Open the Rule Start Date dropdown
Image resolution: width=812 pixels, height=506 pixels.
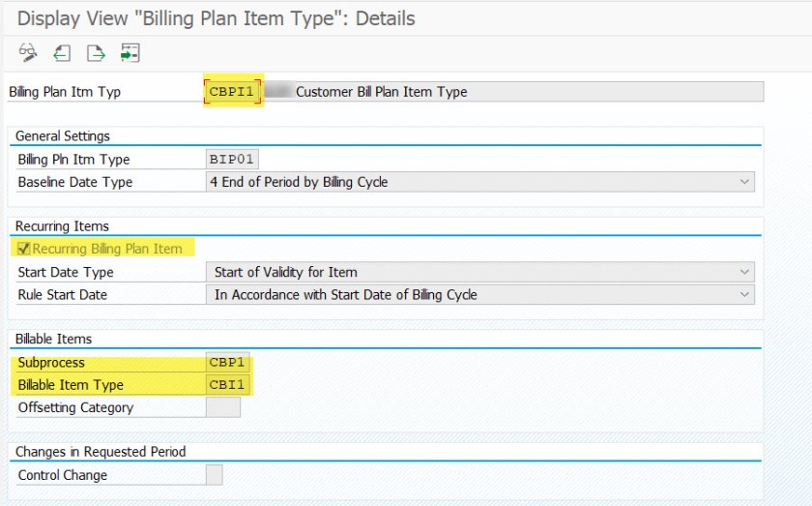click(x=743, y=295)
